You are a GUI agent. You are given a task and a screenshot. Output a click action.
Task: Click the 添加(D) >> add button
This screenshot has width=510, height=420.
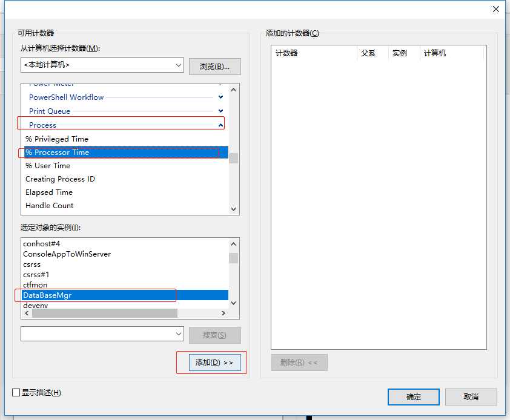214,363
